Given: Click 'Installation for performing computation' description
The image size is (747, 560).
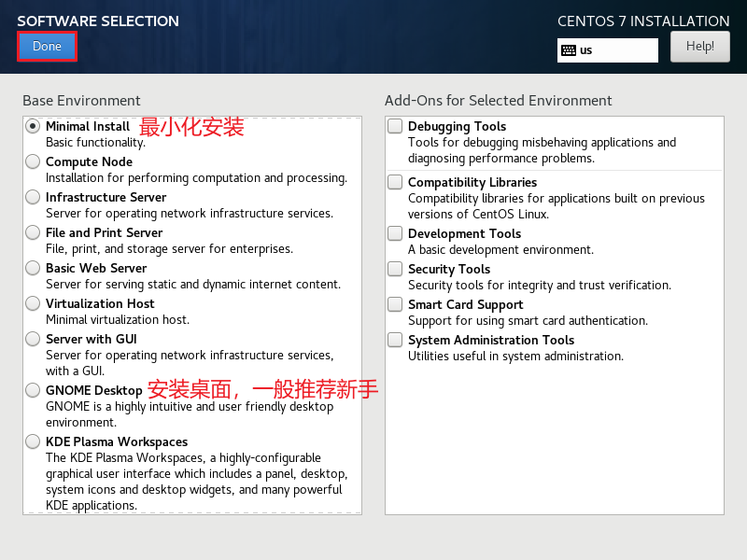Looking at the screenshot, I should click(x=196, y=178).
